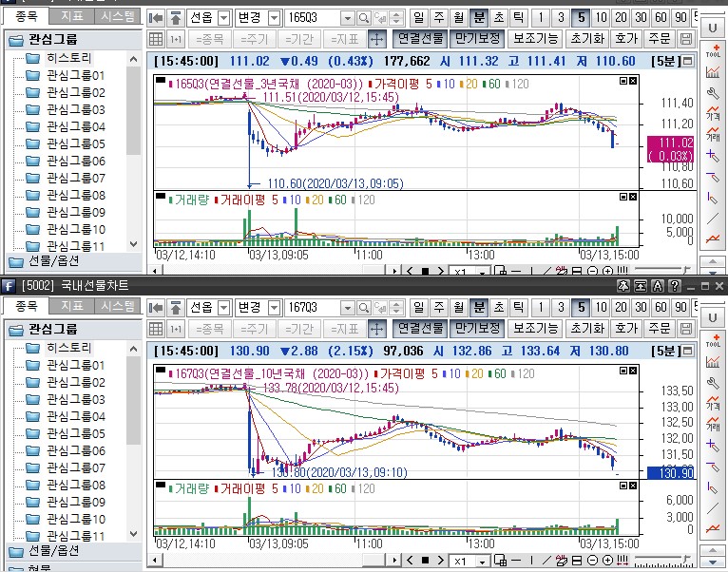Screen dimensions: 728x572
Task: Click 거래 volume average icon in lower window sidebar
Action: (713, 423)
